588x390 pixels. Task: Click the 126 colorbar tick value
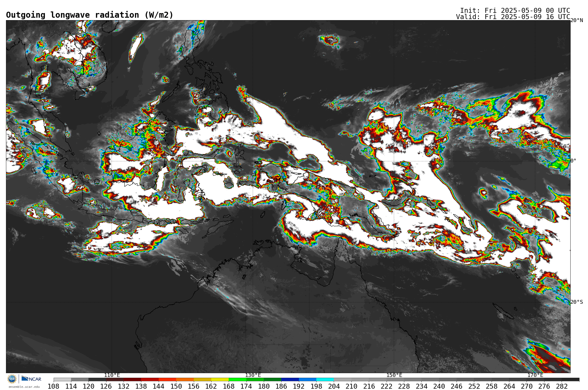(x=106, y=386)
